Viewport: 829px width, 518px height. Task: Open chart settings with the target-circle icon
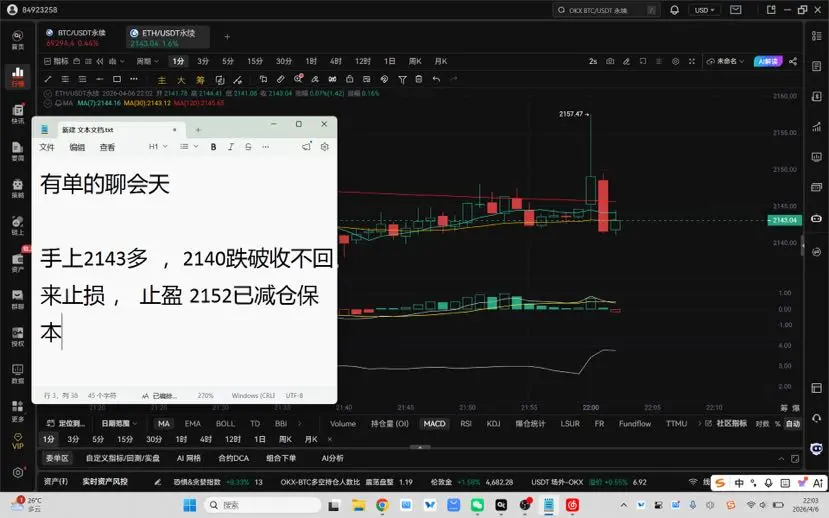click(675, 61)
